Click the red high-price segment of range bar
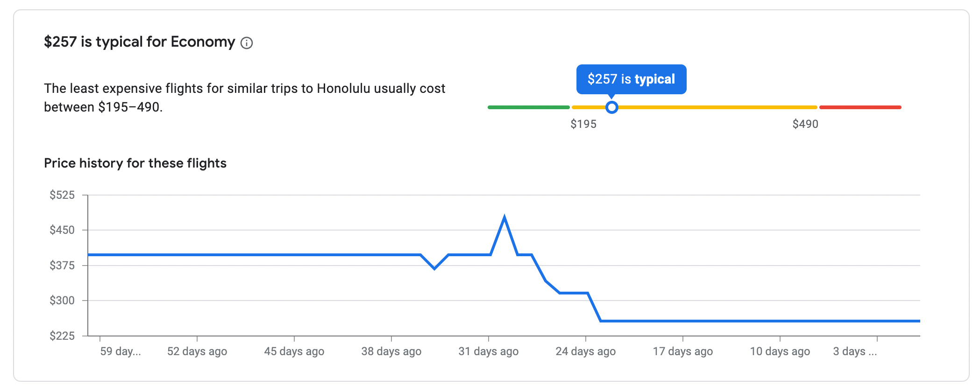 coord(860,107)
